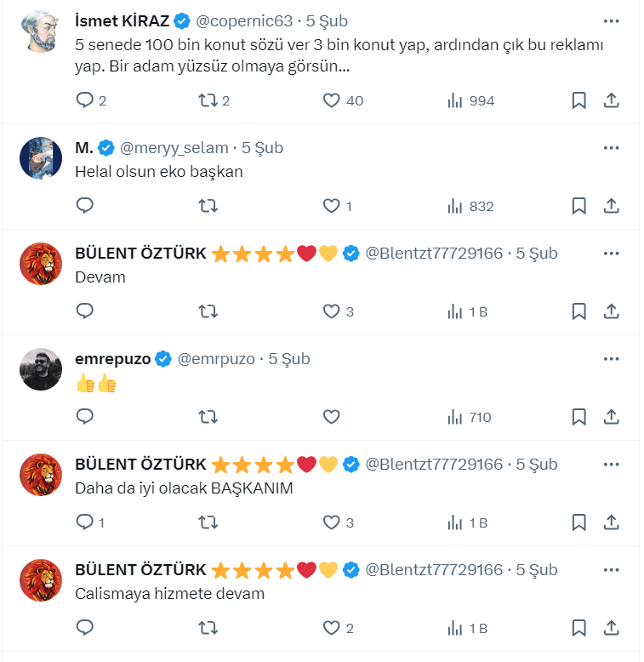Retweet İsmet KİRAZ's post
Screen dimensions: 644x662
tap(207, 100)
